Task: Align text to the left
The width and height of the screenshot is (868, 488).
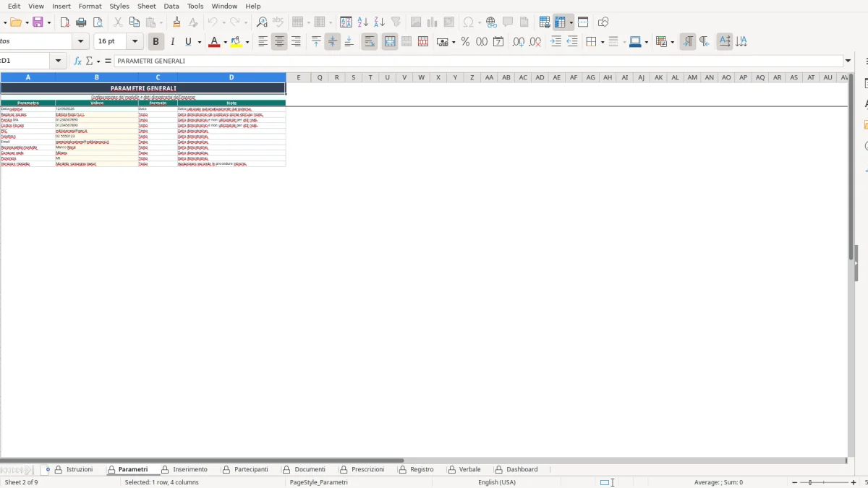Action: pos(263,42)
